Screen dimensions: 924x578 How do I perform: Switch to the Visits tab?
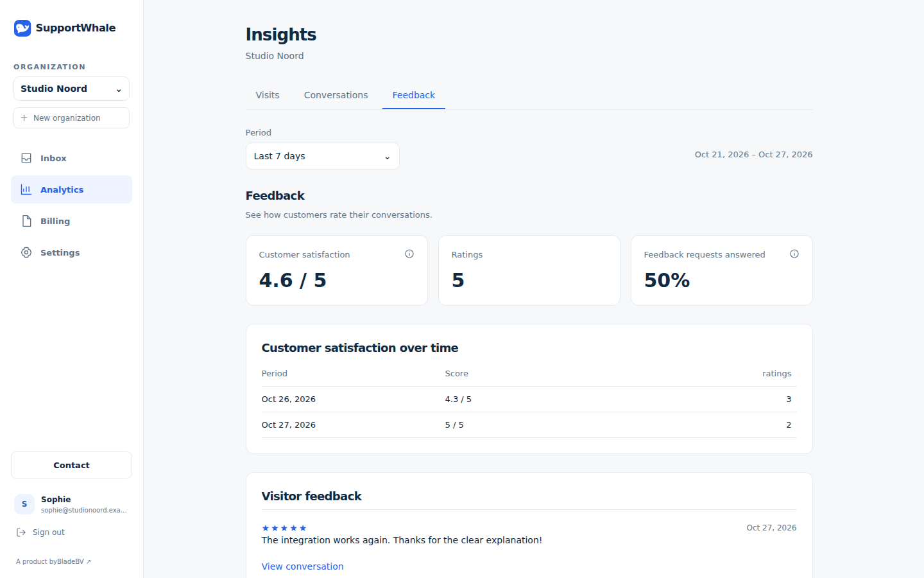[268, 95]
